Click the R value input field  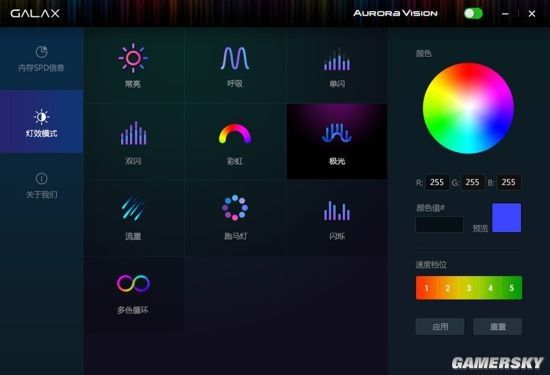[437, 182]
